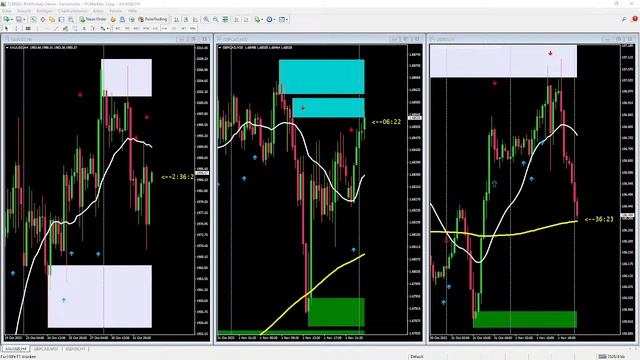Open the Hilfe menu

(132, 11)
